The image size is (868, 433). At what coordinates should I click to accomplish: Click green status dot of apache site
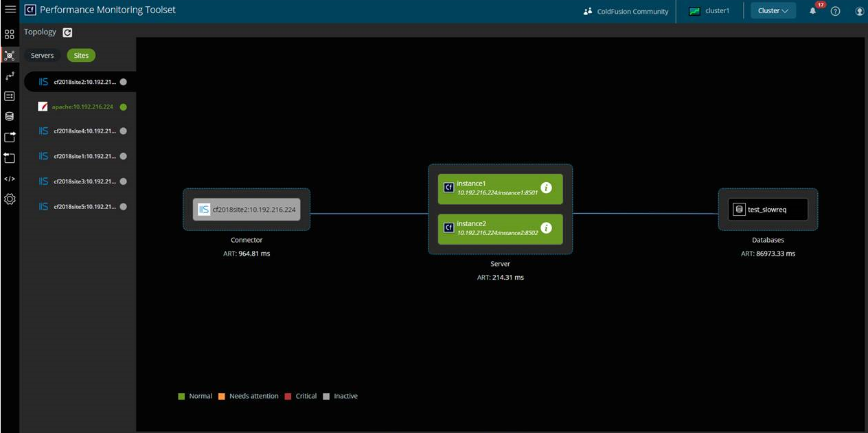[123, 107]
